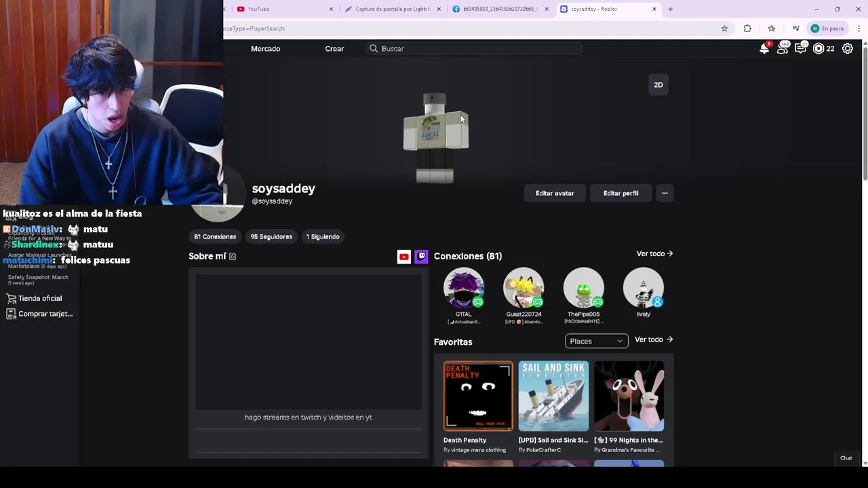868x488 pixels.
Task: Open lively's connection avatar
Action: [644, 287]
